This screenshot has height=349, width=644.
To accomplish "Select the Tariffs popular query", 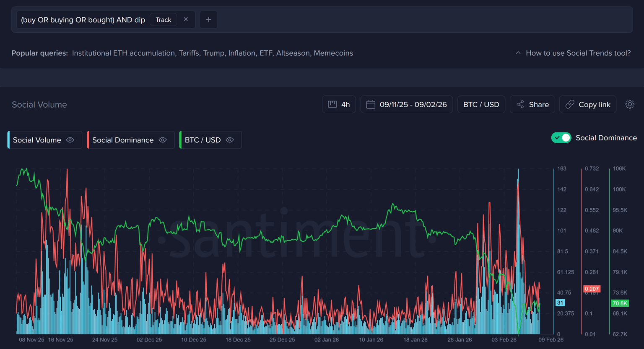I will tap(189, 53).
